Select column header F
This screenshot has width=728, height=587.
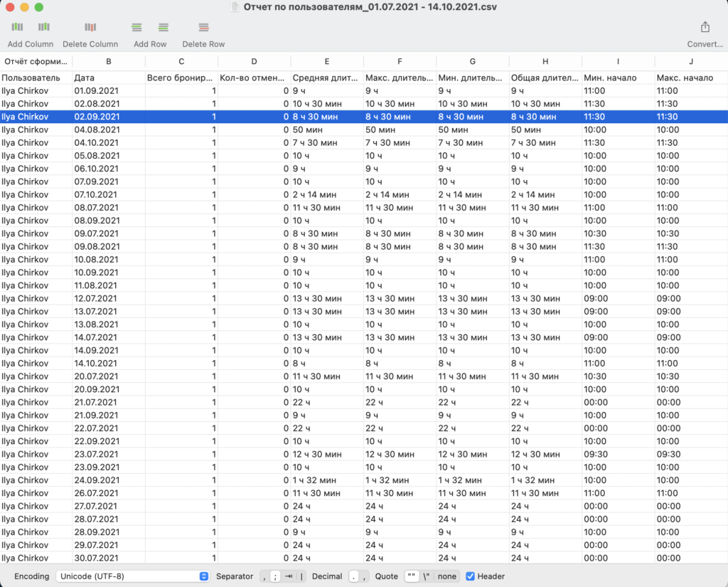click(x=400, y=61)
